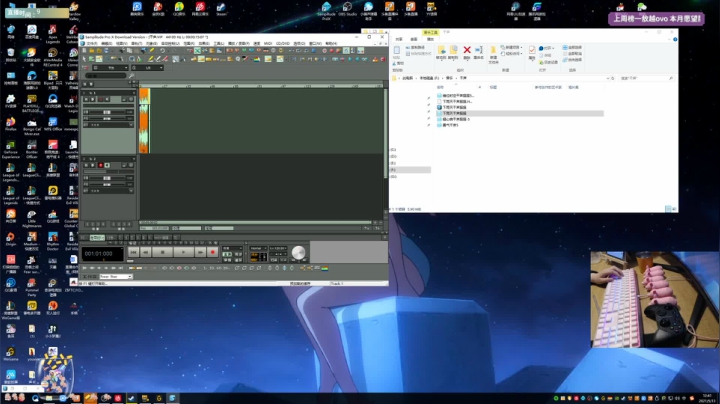Open the second dark dropdown in Samplitude's third toolbar row
Image resolution: width=720 pixels, height=404 pixels.
tap(147, 68)
